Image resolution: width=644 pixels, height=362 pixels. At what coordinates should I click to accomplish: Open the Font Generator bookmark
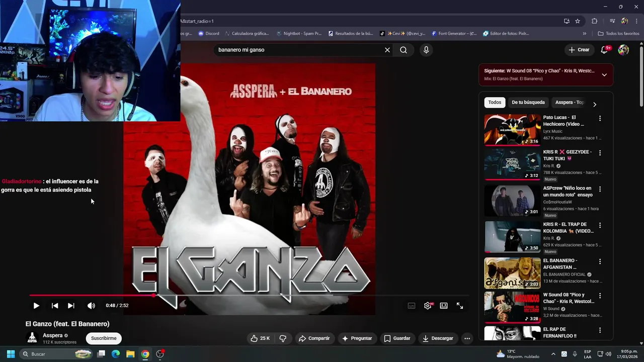pyautogui.click(x=454, y=34)
